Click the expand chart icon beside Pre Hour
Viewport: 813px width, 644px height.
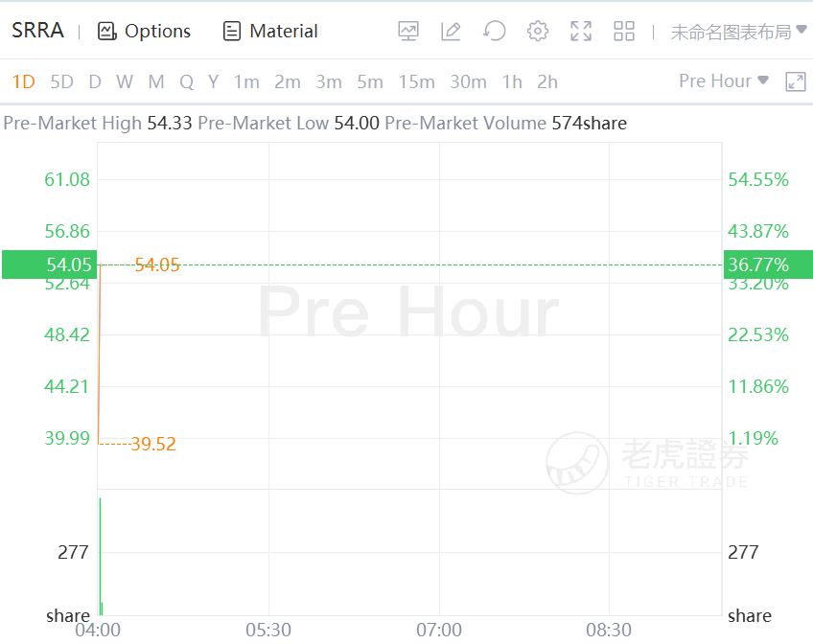click(x=796, y=81)
